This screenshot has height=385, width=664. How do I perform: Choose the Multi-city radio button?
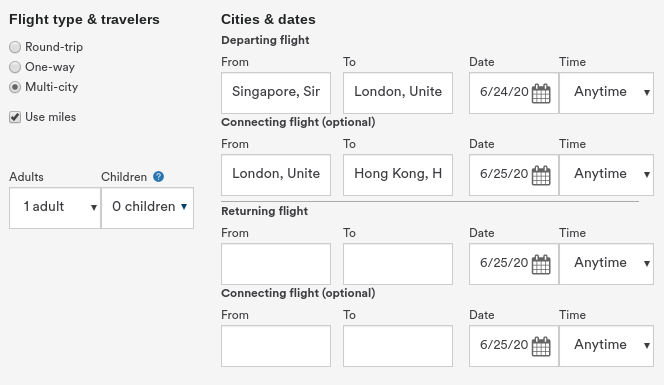tap(15, 87)
